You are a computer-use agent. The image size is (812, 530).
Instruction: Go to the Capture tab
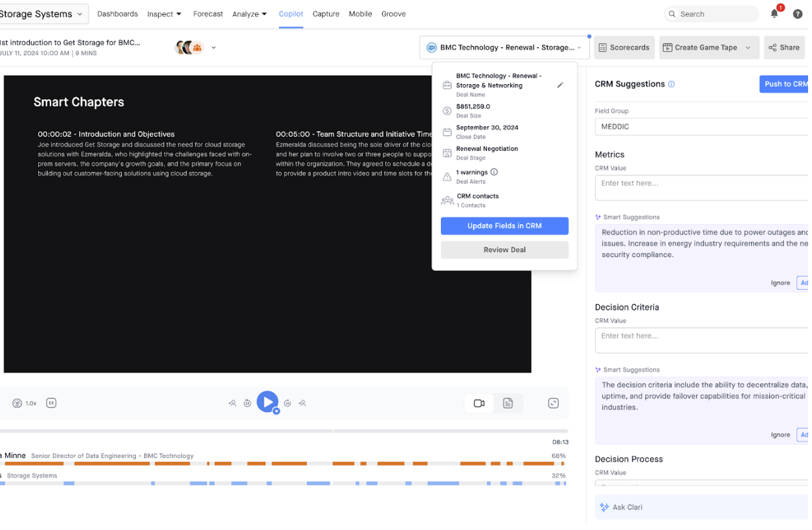[x=326, y=14]
